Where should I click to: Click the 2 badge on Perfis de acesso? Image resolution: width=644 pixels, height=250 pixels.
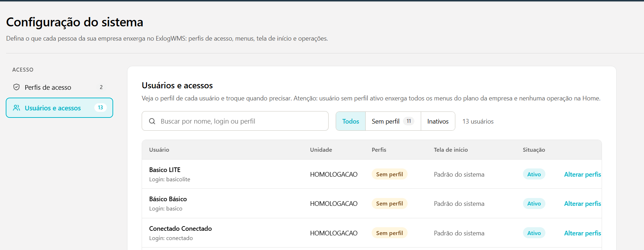(x=101, y=87)
